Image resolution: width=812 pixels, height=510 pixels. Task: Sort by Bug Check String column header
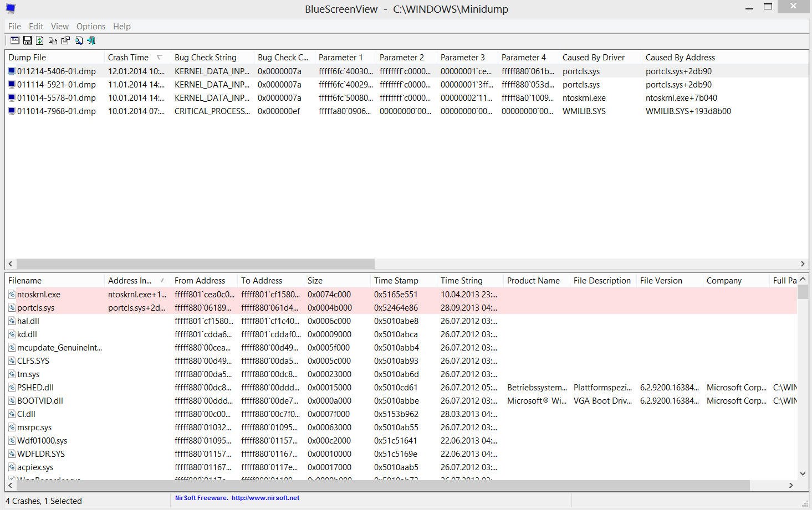coord(212,57)
